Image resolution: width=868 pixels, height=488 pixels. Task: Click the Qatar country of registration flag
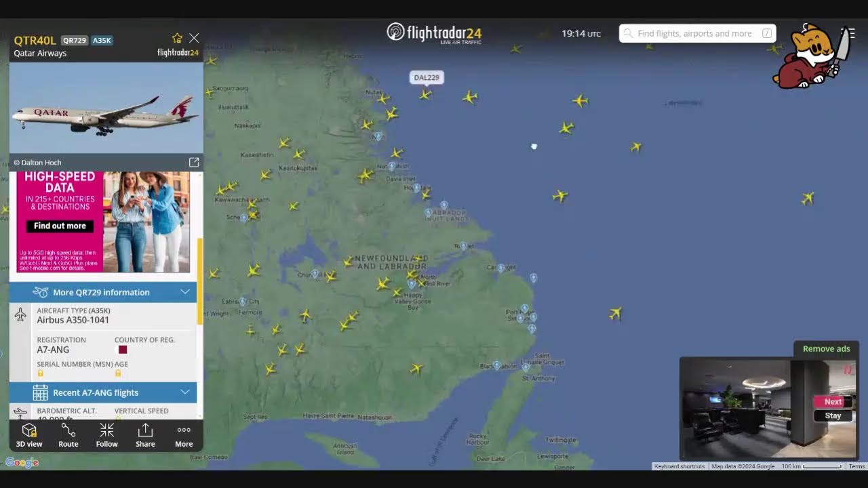(x=123, y=350)
